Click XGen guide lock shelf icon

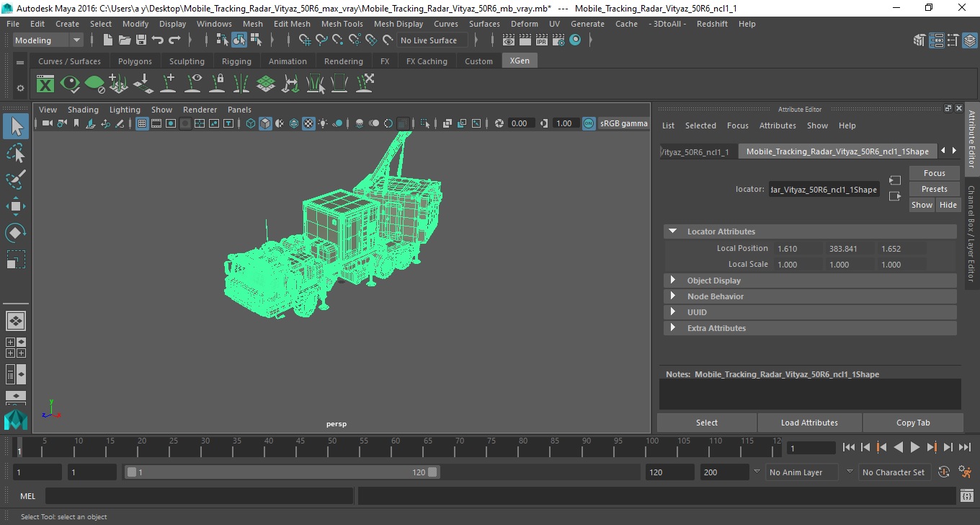(x=217, y=84)
